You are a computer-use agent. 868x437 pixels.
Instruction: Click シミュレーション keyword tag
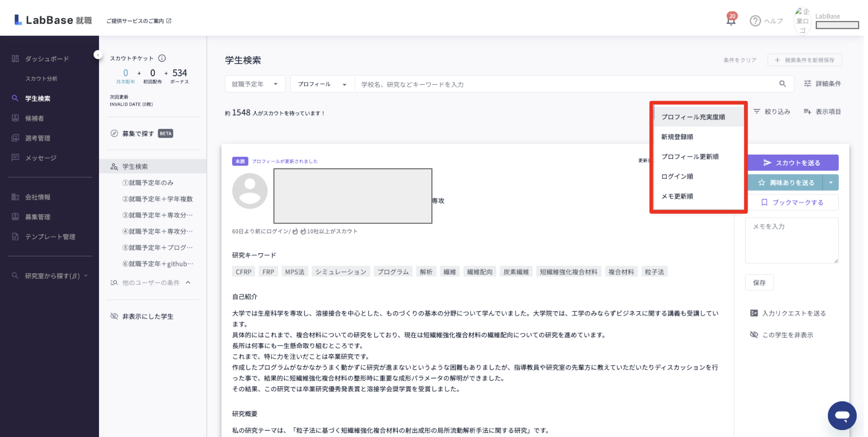click(341, 272)
